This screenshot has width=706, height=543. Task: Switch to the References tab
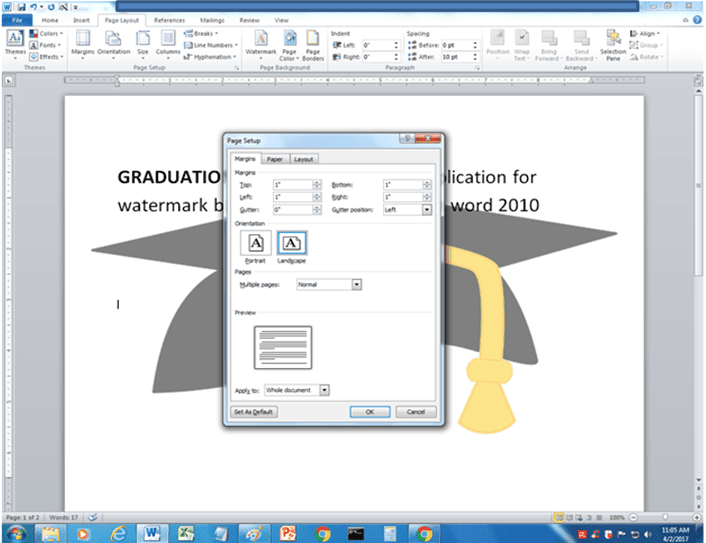169,20
